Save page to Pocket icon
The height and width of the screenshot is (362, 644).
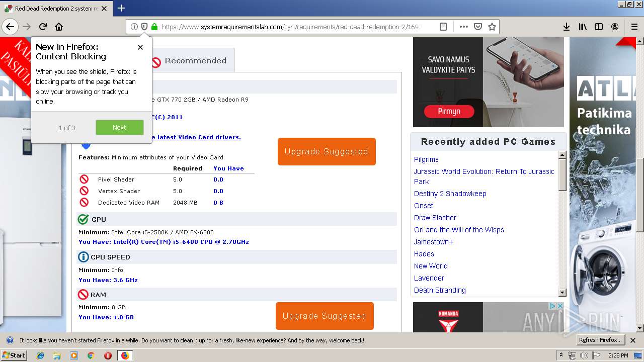(478, 27)
